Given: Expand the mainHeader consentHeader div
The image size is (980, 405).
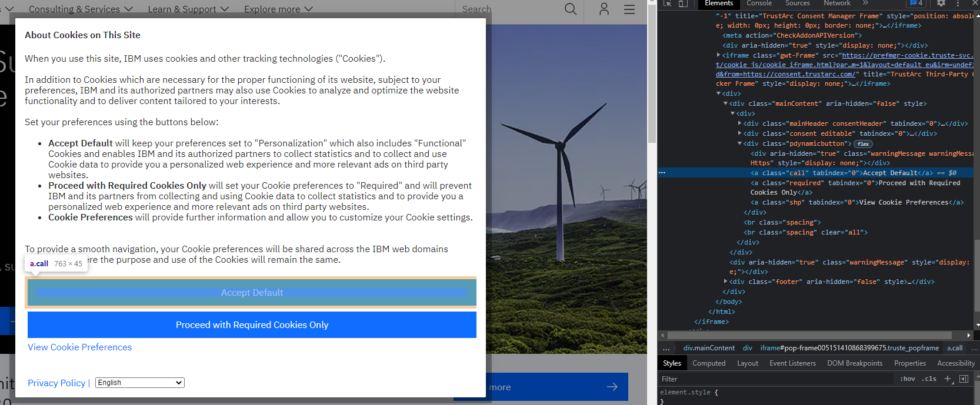Looking at the screenshot, I should pos(740,123).
